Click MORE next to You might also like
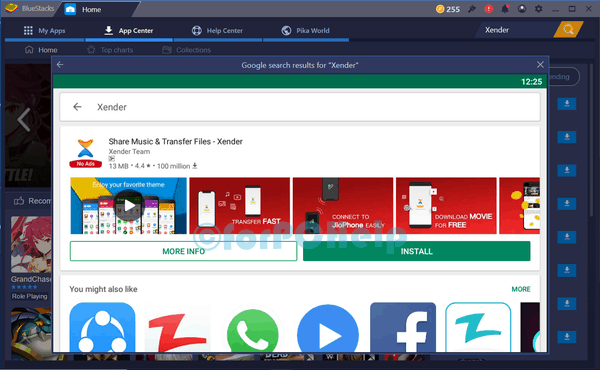600x370 pixels. tap(521, 289)
